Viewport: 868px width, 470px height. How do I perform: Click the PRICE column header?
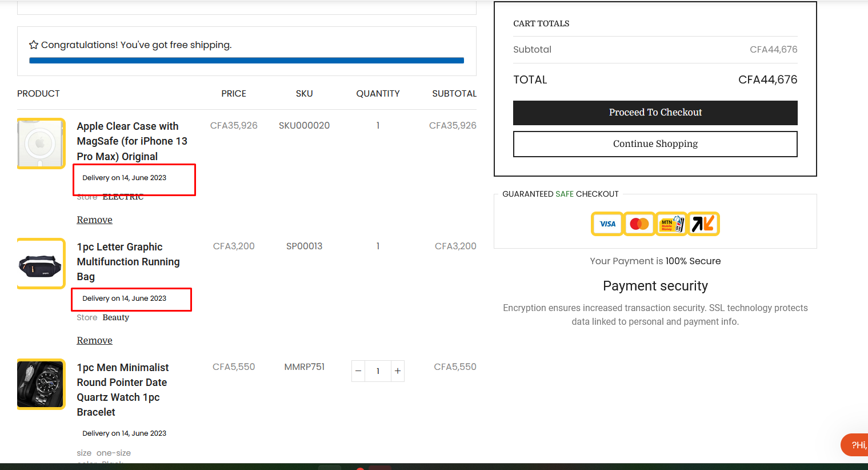pyautogui.click(x=234, y=93)
